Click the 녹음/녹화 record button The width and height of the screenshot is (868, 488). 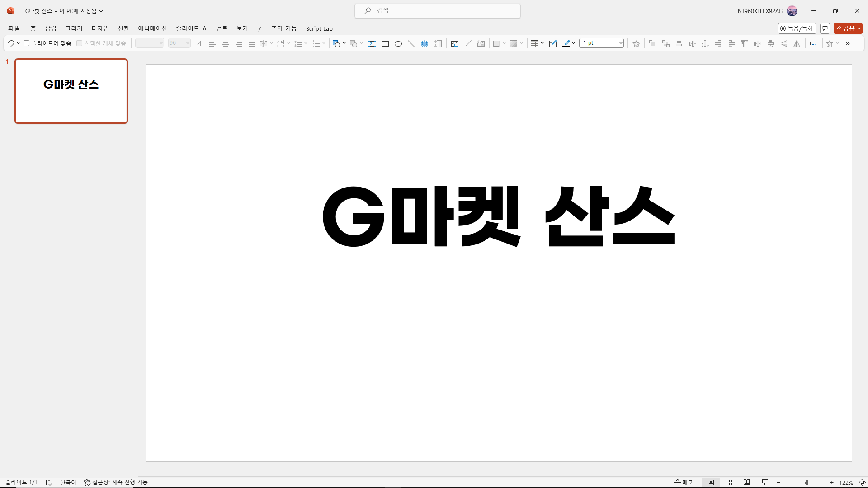point(797,28)
